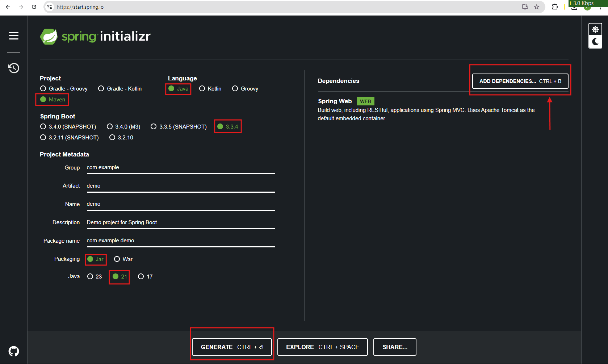Image resolution: width=608 pixels, height=364 pixels.
Task: Open the hamburger menu
Action: click(x=14, y=35)
